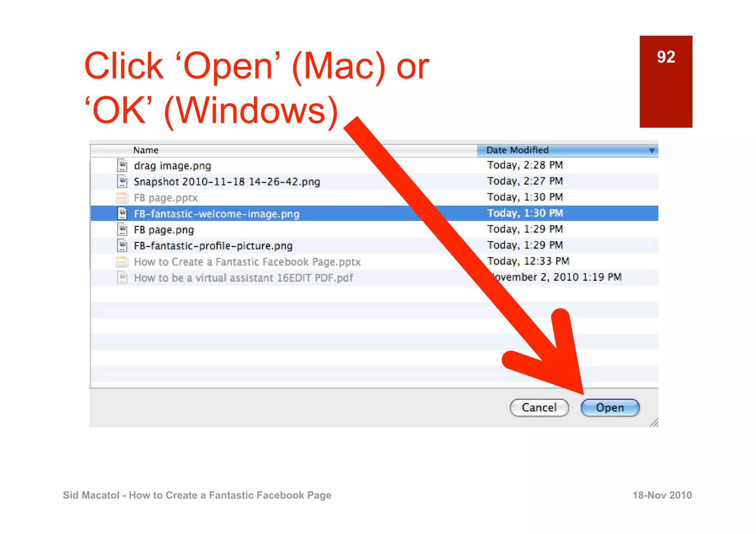Click the FB page.pptx file icon
This screenshot has height=534, width=756.
point(122,198)
